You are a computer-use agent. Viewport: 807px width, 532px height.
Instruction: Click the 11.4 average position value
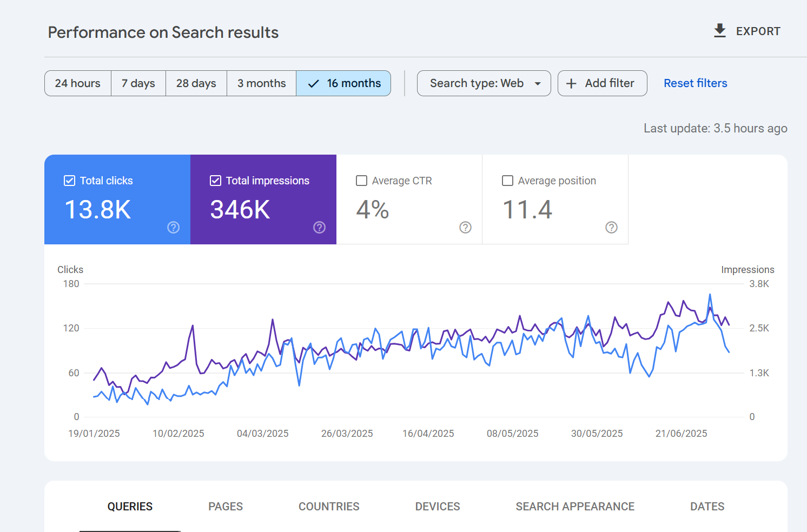pos(527,210)
